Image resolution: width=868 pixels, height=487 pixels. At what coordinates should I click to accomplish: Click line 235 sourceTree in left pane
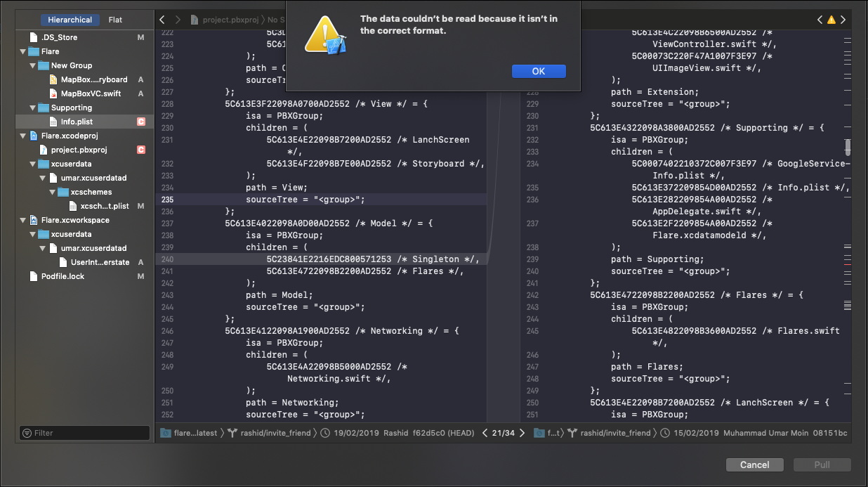pyautogui.click(x=305, y=200)
